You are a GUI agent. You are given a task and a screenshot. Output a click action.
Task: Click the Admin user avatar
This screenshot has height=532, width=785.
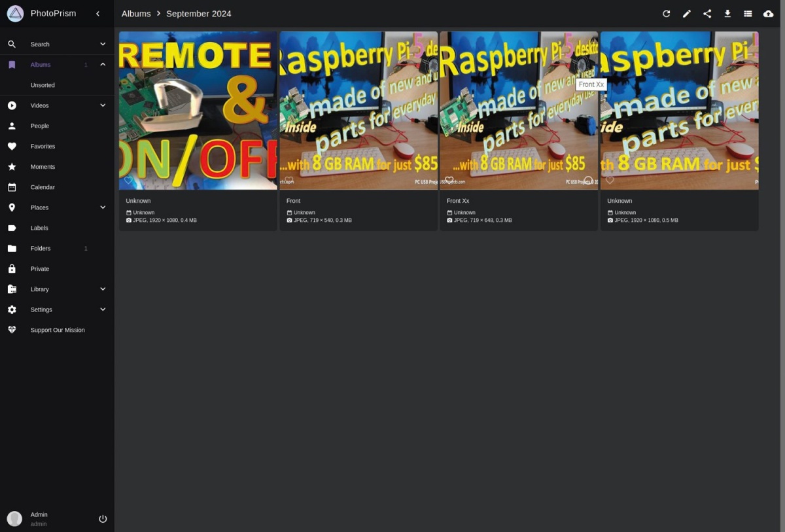click(x=14, y=519)
